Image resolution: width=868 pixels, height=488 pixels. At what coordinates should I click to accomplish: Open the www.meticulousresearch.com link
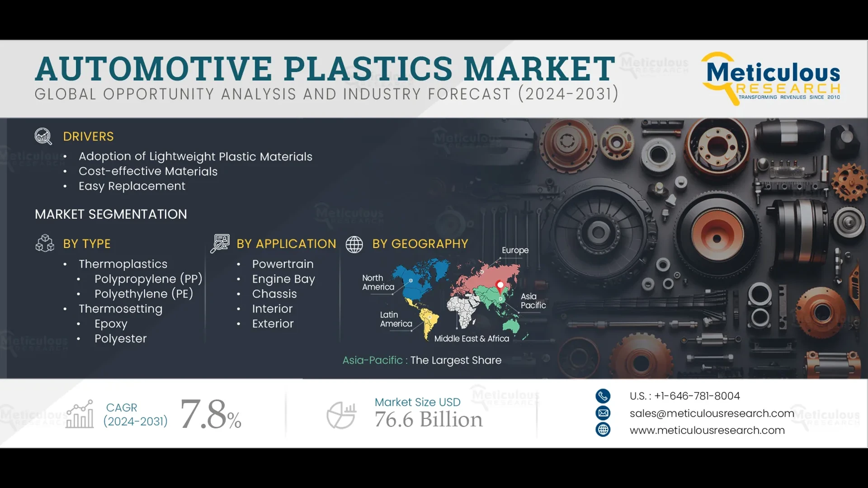[708, 430]
